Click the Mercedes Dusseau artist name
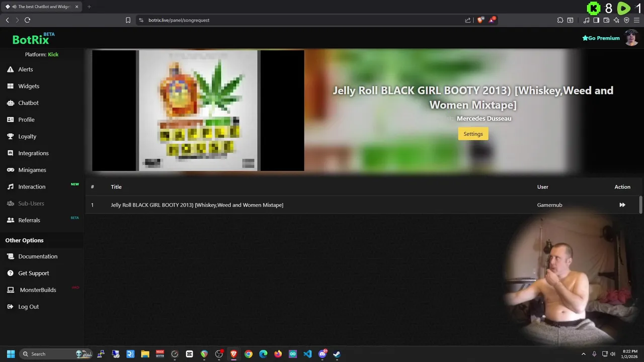 pyautogui.click(x=484, y=118)
